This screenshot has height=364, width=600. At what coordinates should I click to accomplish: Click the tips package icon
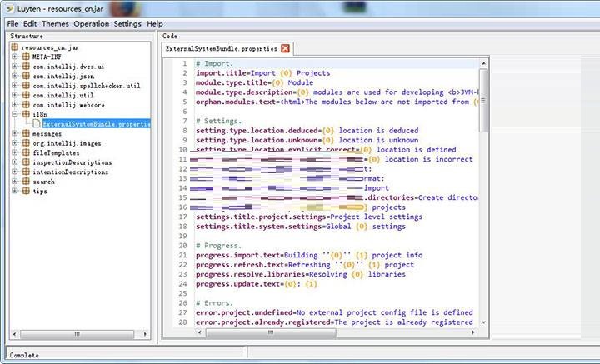pyautogui.click(x=26, y=191)
